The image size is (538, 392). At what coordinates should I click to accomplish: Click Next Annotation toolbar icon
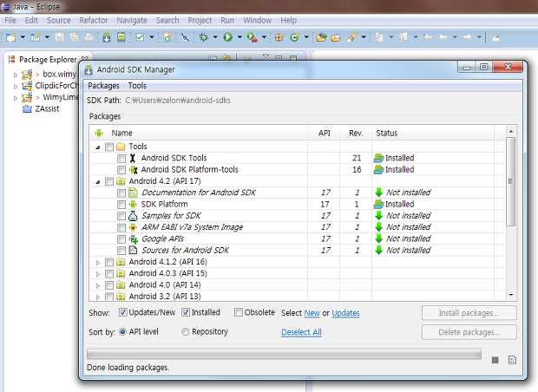379,37
